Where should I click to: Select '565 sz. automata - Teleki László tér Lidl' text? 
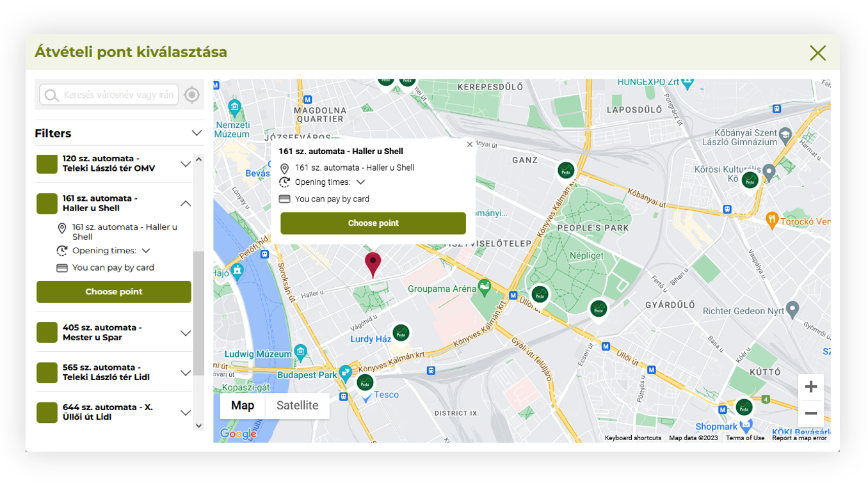point(106,372)
